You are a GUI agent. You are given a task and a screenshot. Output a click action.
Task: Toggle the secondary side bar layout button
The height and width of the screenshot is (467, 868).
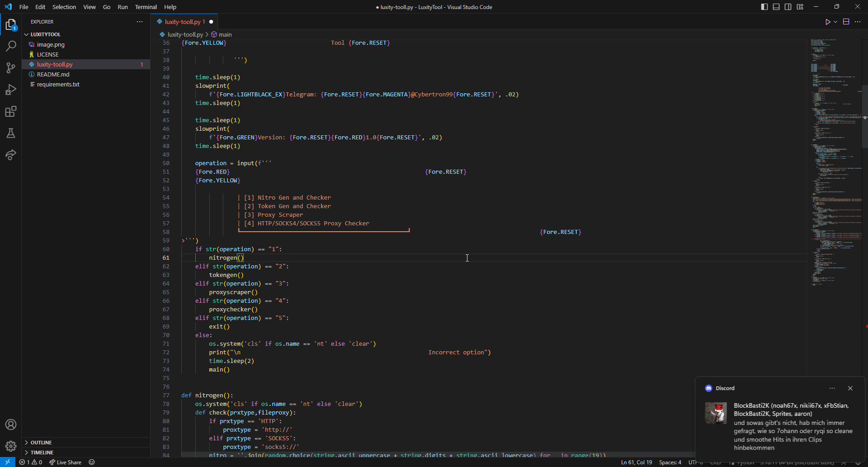[788, 7]
